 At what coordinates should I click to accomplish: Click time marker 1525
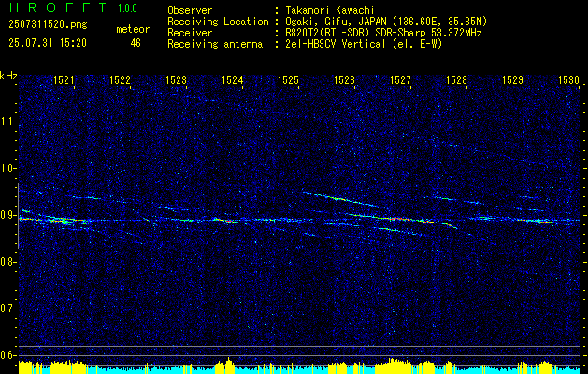click(x=288, y=80)
